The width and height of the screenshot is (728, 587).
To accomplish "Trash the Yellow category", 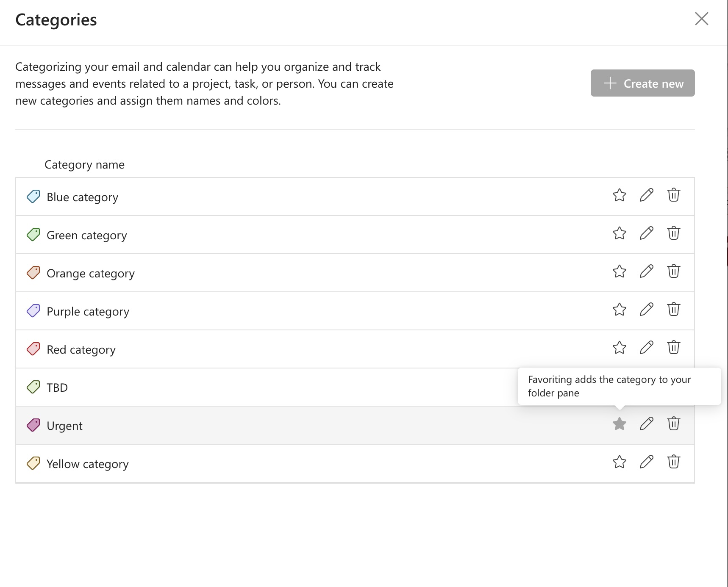I will point(673,462).
